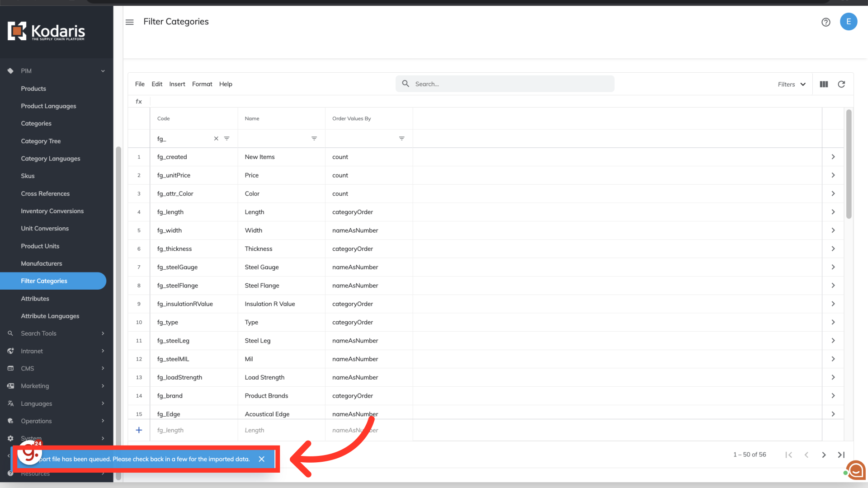This screenshot has width=868, height=488.
Task: Click the plus icon to add row
Action: (x=139, y=430)
